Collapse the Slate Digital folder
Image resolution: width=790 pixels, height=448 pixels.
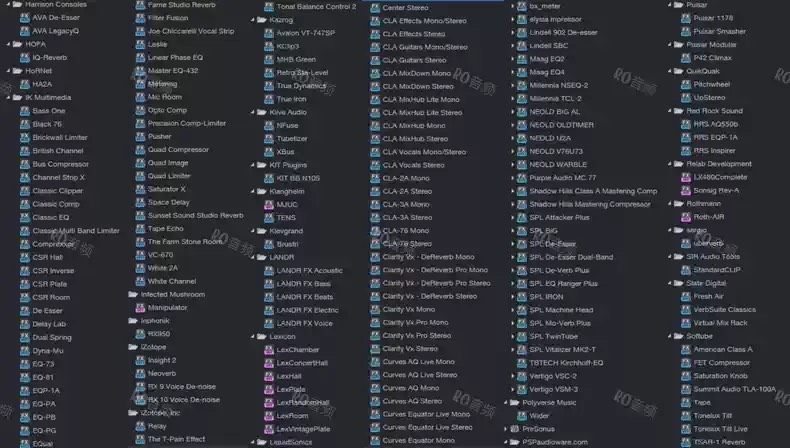670,283
